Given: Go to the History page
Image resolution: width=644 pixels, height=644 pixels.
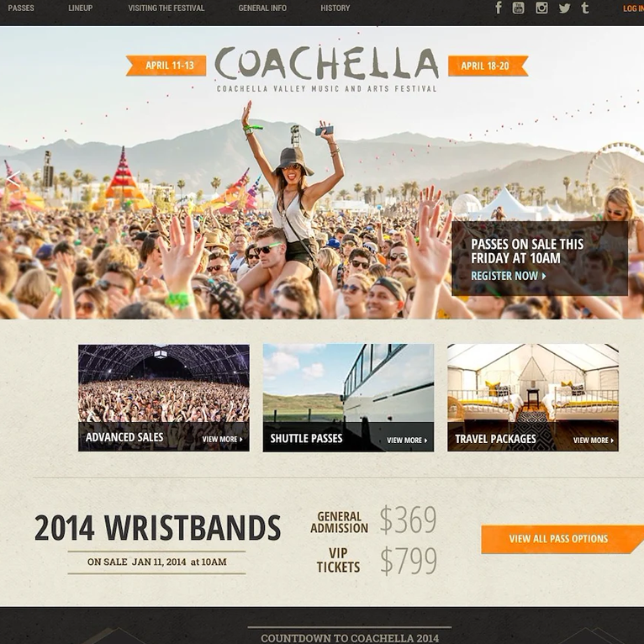Looking at the screenshot, I should [335, 8].
